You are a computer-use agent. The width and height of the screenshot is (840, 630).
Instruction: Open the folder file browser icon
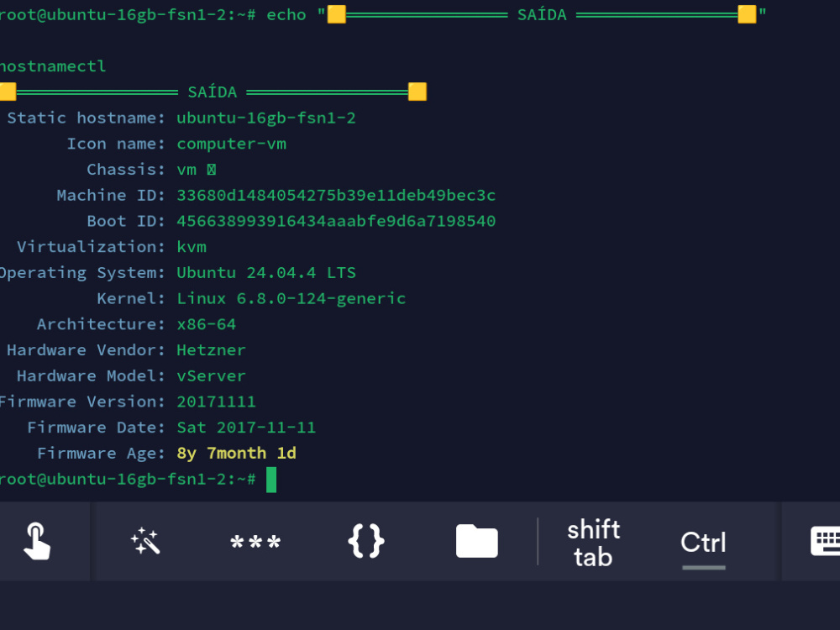477,541
